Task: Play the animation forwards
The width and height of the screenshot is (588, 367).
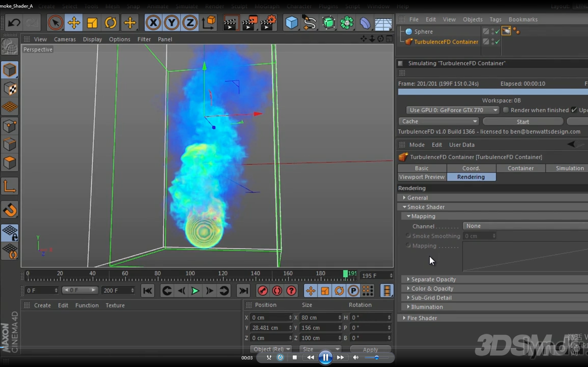Action: (195, 290)
